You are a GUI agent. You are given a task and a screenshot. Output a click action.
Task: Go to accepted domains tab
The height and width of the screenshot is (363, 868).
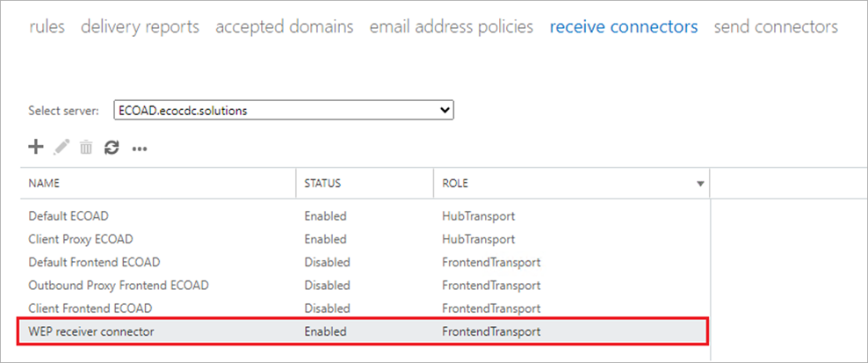pyautogui.click(x=284, y=27)
